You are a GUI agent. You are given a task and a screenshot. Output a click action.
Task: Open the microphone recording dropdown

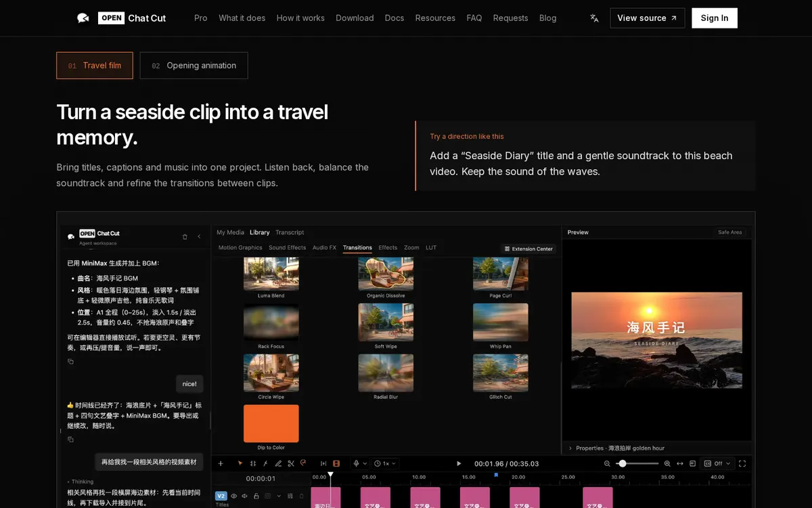(360, 463)
